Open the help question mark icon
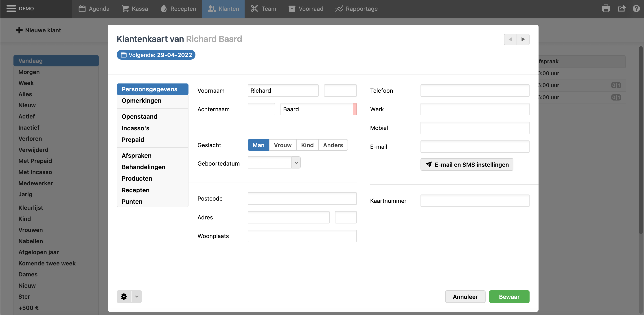The height and width of the screenshot is (315, 644). pyautogui.click(x=636, y=9)
